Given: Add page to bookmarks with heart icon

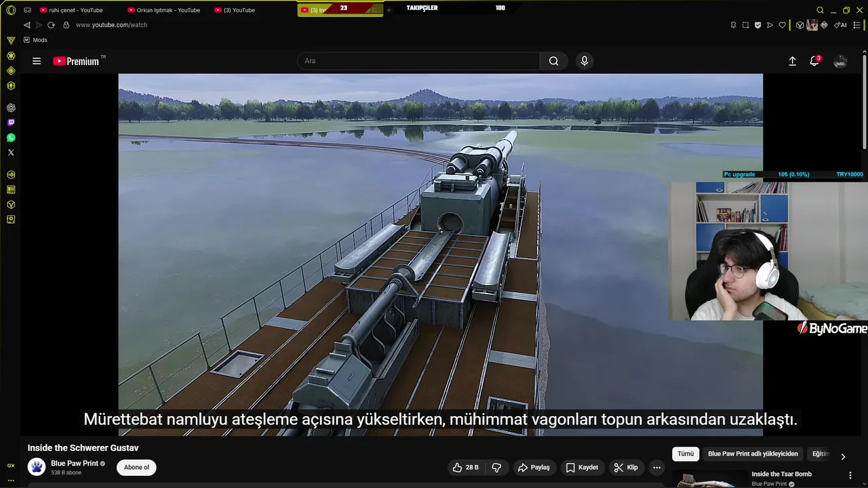Looking at the screenshot, I should point(782,25).
